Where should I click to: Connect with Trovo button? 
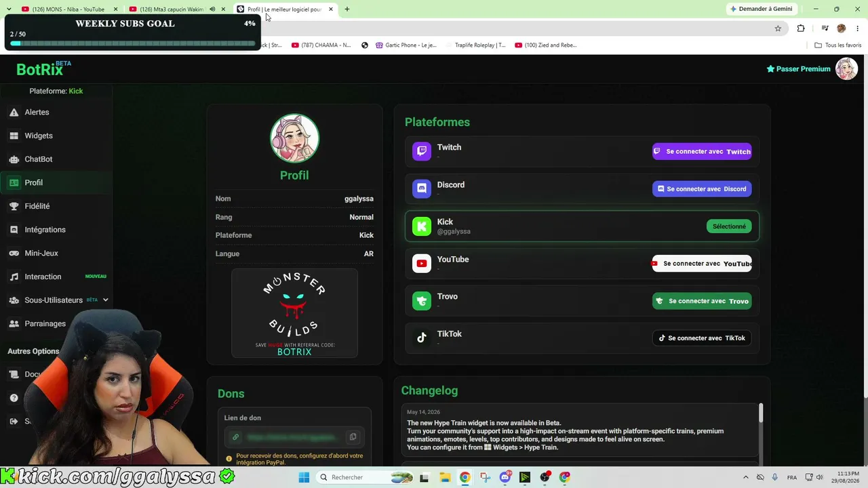[702, 301]
